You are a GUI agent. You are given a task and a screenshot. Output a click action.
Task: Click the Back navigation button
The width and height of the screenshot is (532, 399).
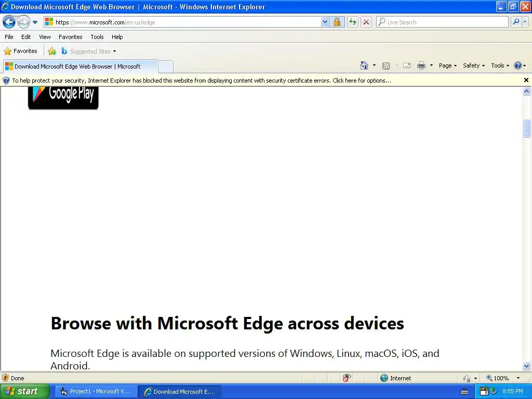point(9,22)
